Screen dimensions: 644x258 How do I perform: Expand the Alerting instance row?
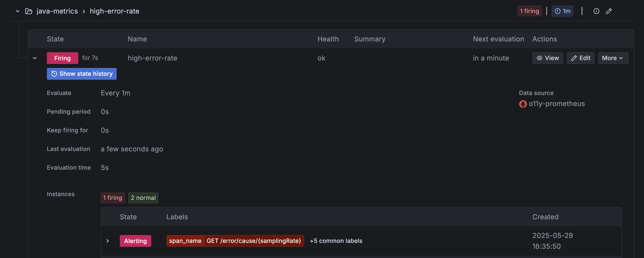pyautogui.click(x=108, y=241)
